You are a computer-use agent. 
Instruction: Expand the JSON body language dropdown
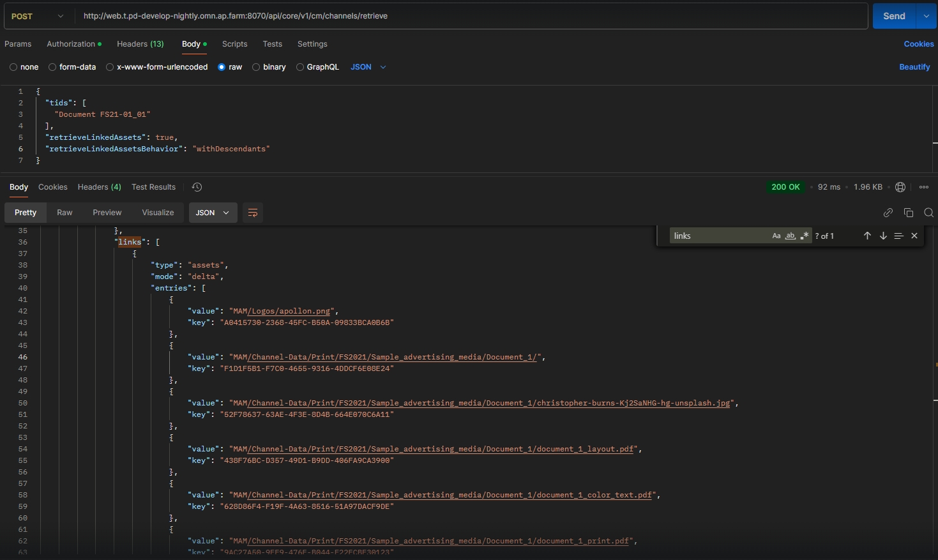[x=368, y=67]
